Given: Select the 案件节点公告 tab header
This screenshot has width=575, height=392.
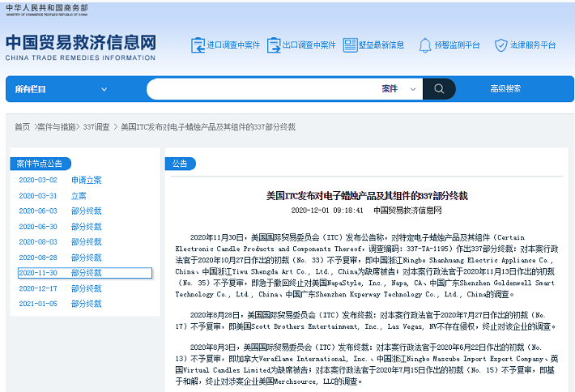Looking at the screenshot, I should pos(40,164).
